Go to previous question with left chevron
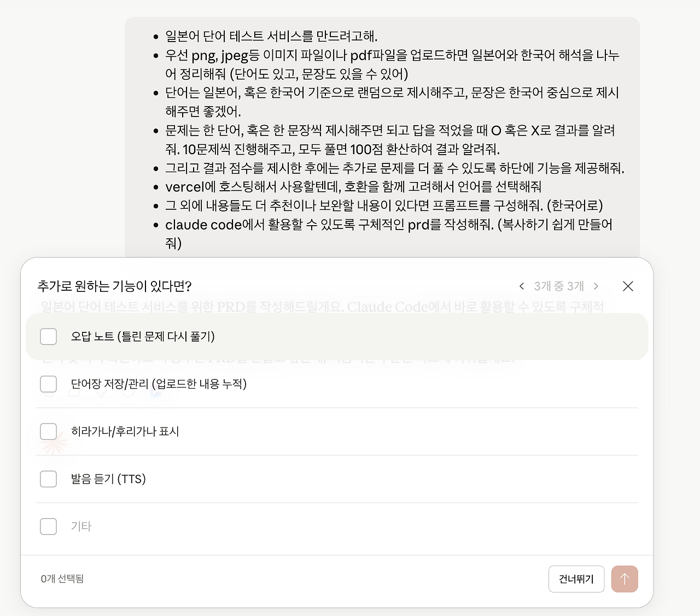700x616 pixels. (x=522, y=286)
